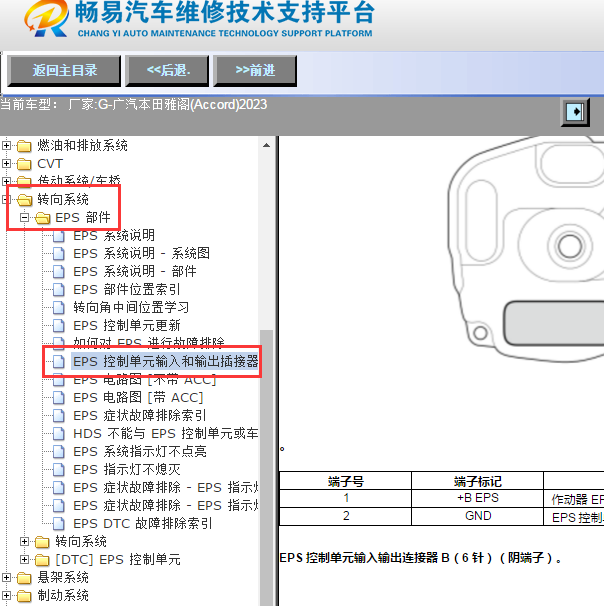Open 如何对 EPS 进行故障排除 entry
Image resolution: width=604 pixels, height=606 pixels.
(149, 342)
